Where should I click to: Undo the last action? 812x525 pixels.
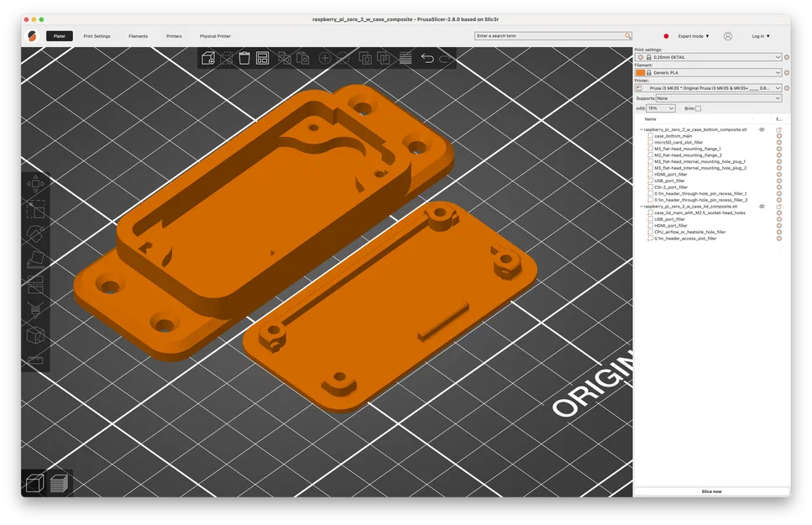coord(428,59)
